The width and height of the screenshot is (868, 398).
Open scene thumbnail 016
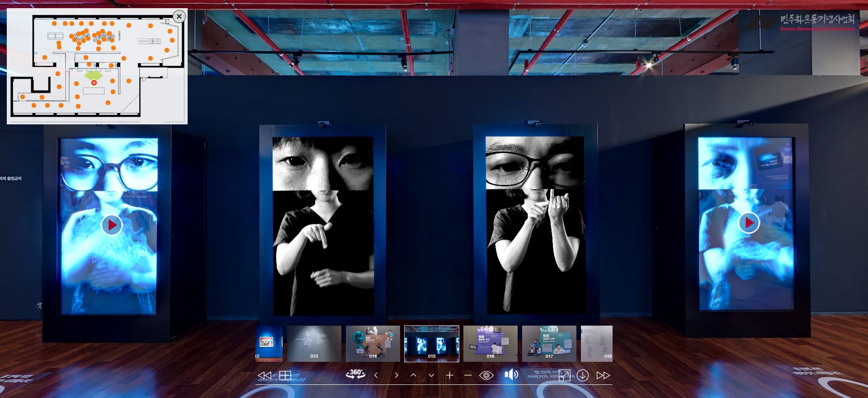pos(491,344)
